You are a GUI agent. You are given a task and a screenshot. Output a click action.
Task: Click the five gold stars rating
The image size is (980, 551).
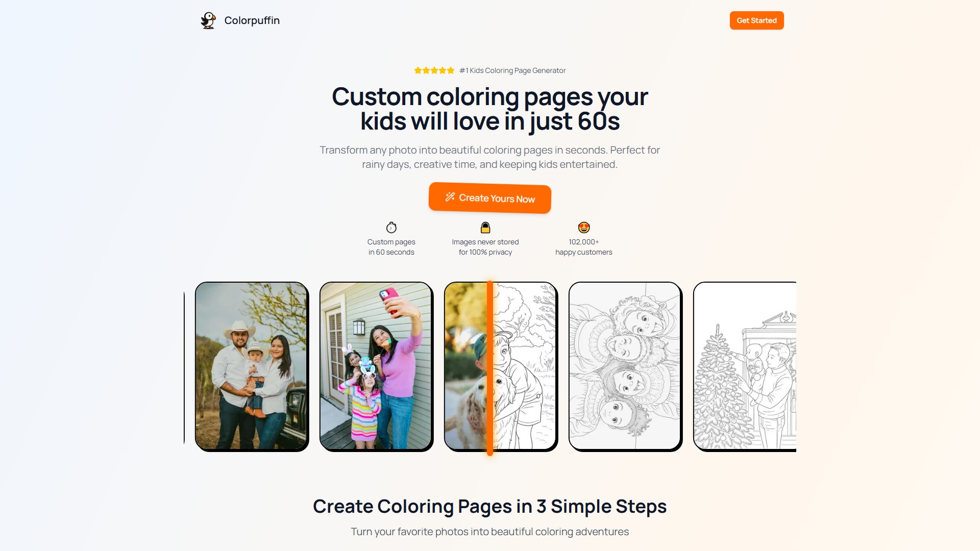tap(434, 70)
